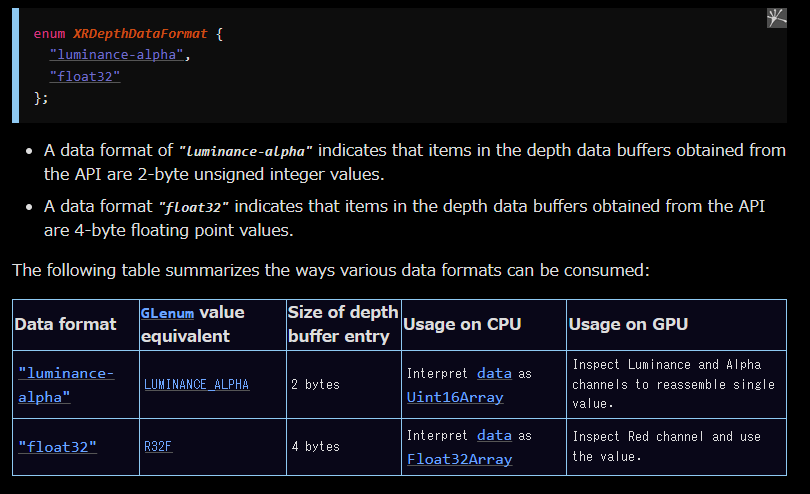The height and width of the screenshot is (494, 810).
Task: Open the data link in the luminance-alpha row
Action: [494, 373]
